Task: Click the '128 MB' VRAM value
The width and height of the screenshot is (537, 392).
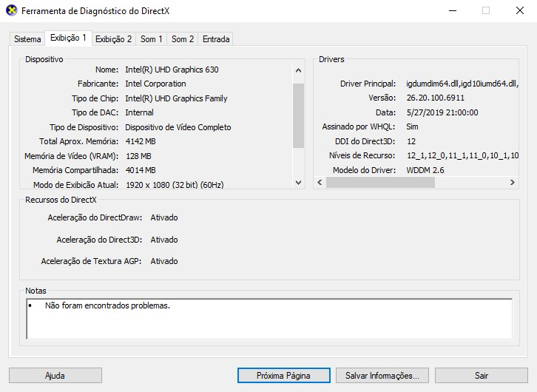Action: pyautogui.click(x=138, y=156)
